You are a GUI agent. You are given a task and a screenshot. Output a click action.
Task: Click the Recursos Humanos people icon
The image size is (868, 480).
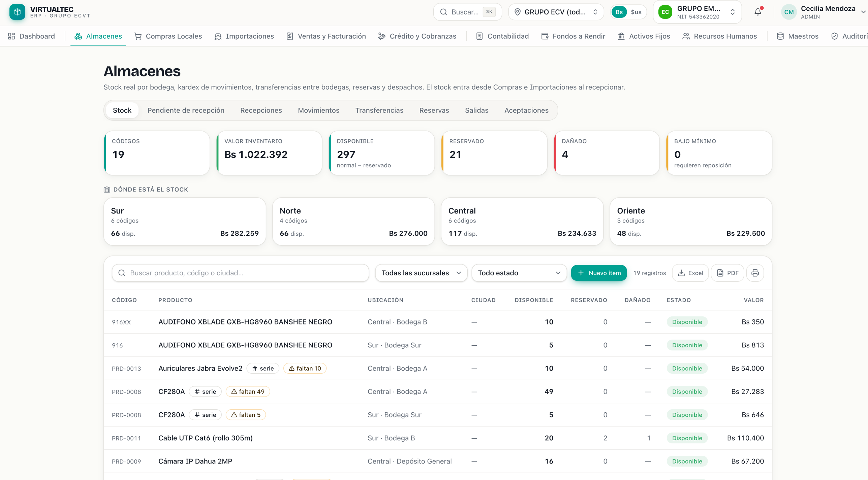tap(686, 36)
